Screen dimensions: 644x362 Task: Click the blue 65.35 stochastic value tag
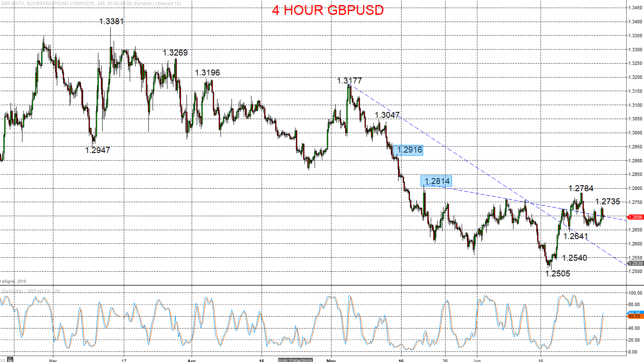pyautogui.click(x=636, y=312)
